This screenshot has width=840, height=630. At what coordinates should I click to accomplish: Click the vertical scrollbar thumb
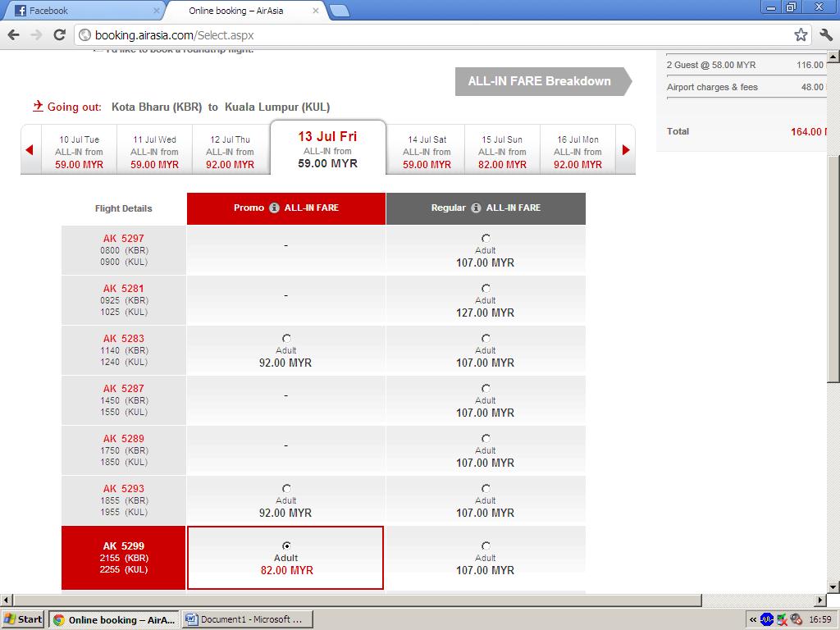click(833, 268)
